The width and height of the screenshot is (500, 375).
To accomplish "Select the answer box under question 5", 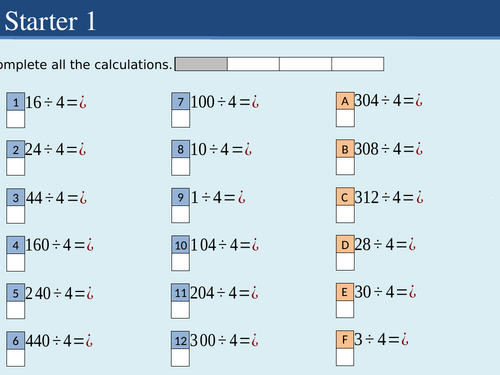I will coord(16,310).
